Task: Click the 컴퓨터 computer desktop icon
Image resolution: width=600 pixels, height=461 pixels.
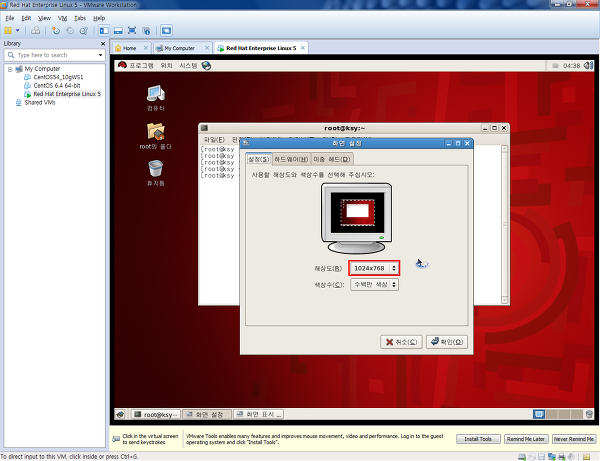Action: [x=156, y=98]
